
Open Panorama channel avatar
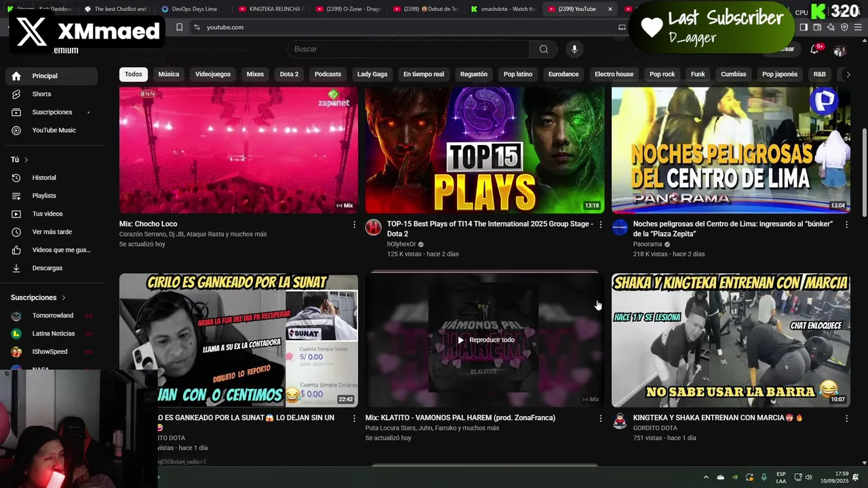click(x=620, y=228)
